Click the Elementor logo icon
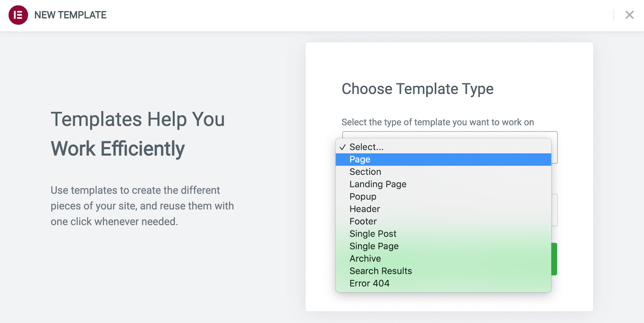This screenshot has height=323, width=644. [x=18, y=15]
